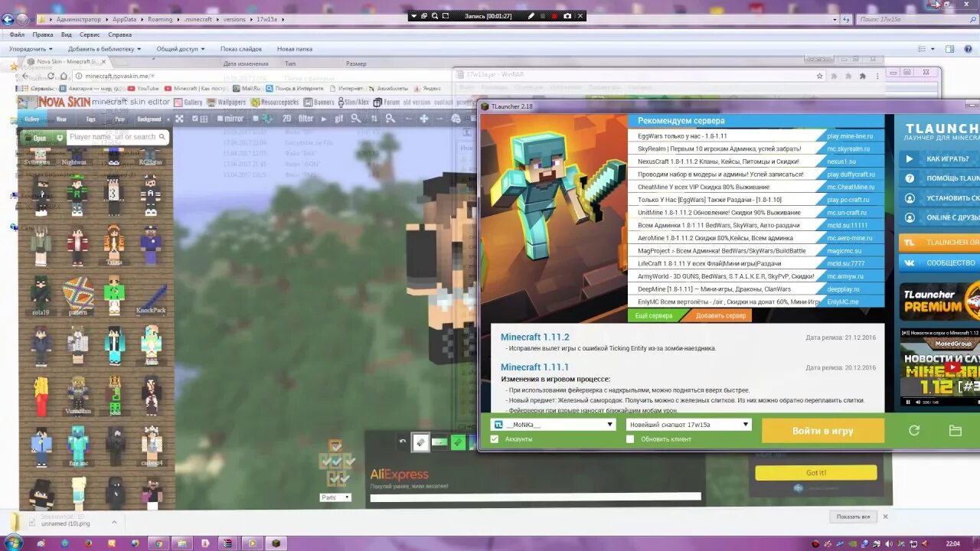Screen dimensions: 980x551
Task: Open the TLauncher game folder icon
Action: (955, 431)
